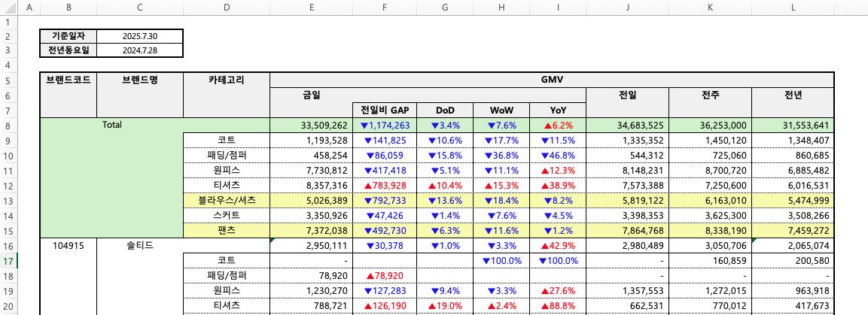The height and width of the screenshot is (315, 868).
Task: Select the 팬츠 category cell
Action: (227, 231)
